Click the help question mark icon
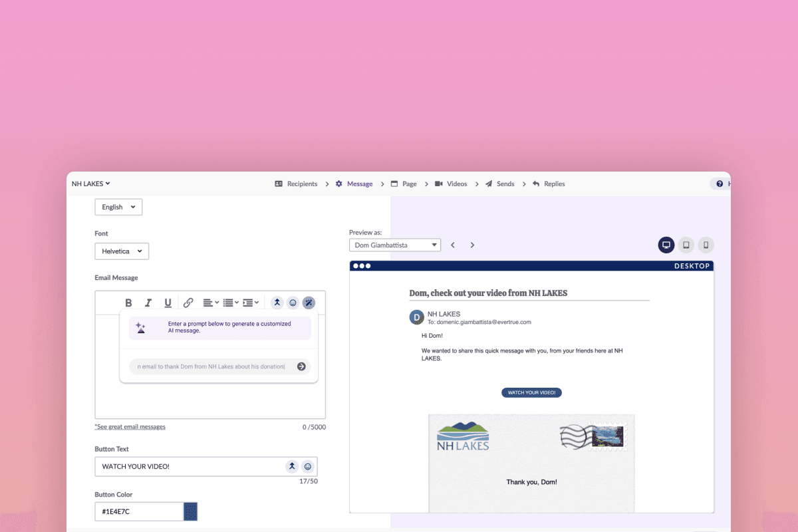This screenshot has height=532, width=798. 720,184
